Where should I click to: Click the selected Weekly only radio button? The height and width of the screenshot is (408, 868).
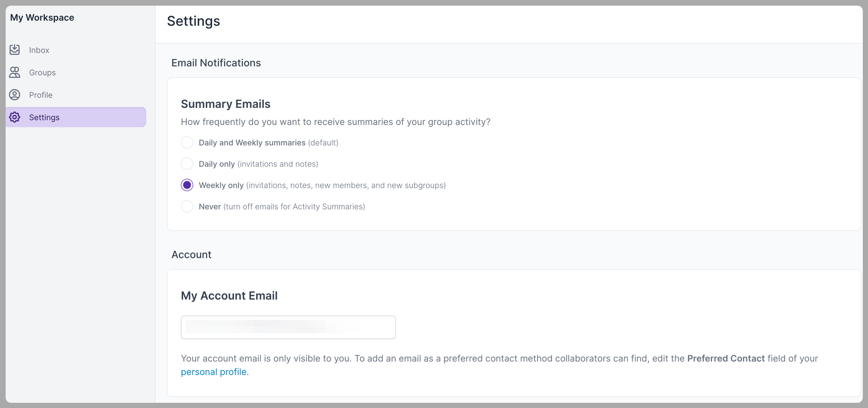(x=187, y=185)
